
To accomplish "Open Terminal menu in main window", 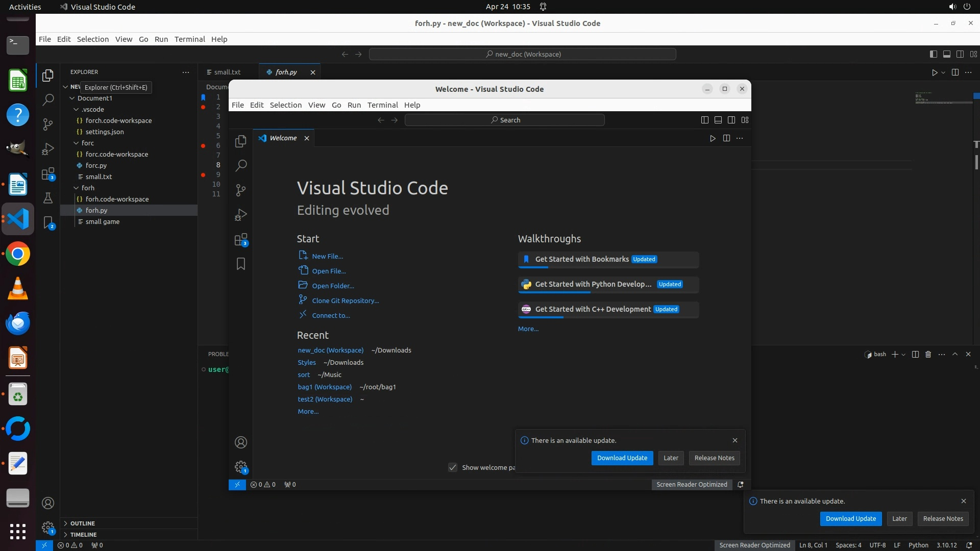I will pyautogui.click(x=189, y=39).
